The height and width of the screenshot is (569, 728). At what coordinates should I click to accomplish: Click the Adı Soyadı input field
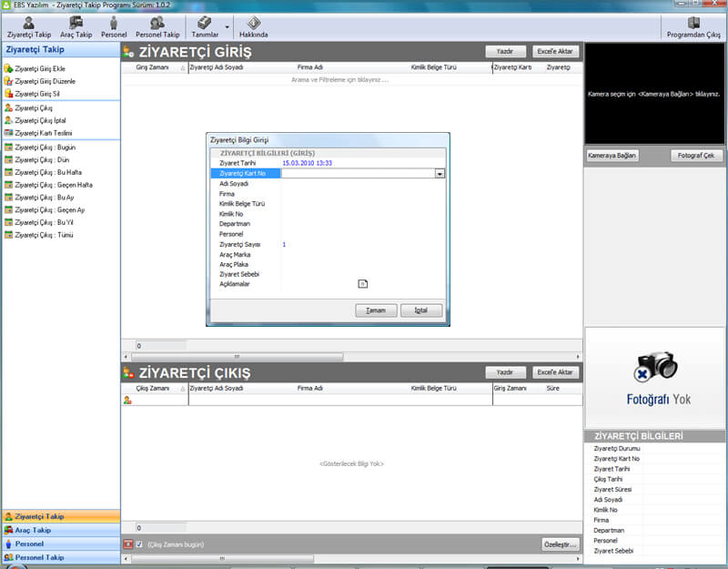(x=362, y=183)
